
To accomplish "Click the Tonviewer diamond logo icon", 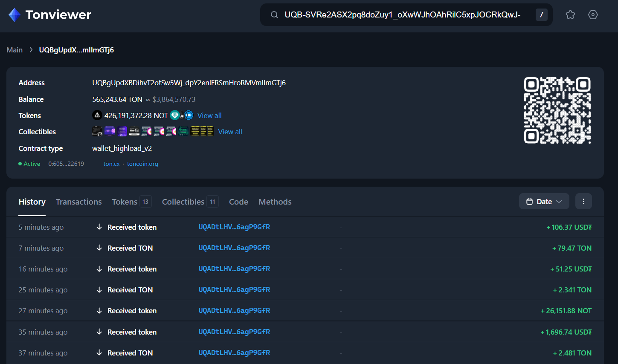I will coord(15,15).
